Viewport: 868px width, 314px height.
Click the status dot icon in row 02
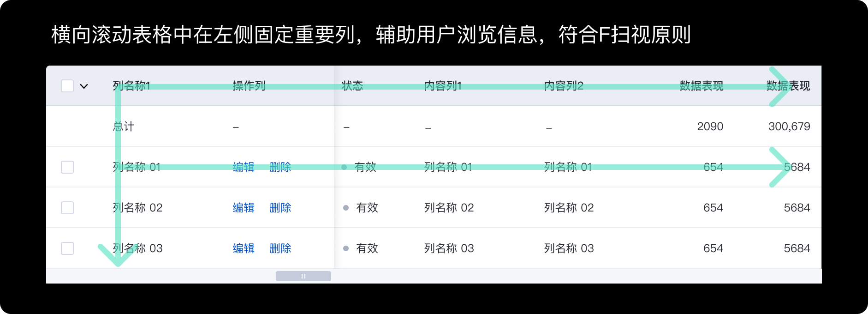click(346, 208)
